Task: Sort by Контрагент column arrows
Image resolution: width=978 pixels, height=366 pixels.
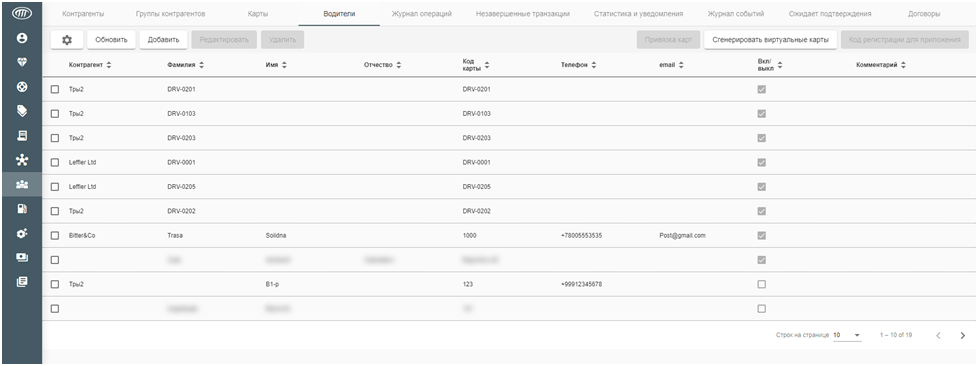Action: [x=109, y=65]
